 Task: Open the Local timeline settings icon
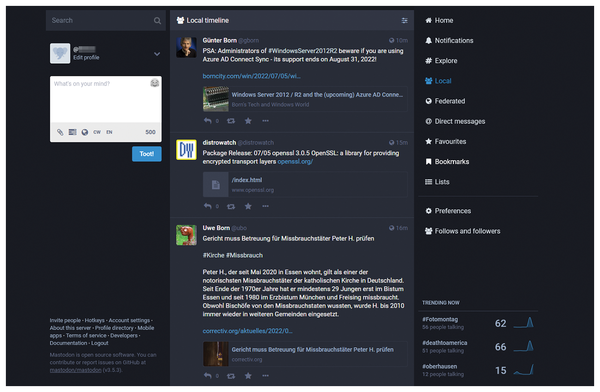pyautogui.click(x=404, y=21)
